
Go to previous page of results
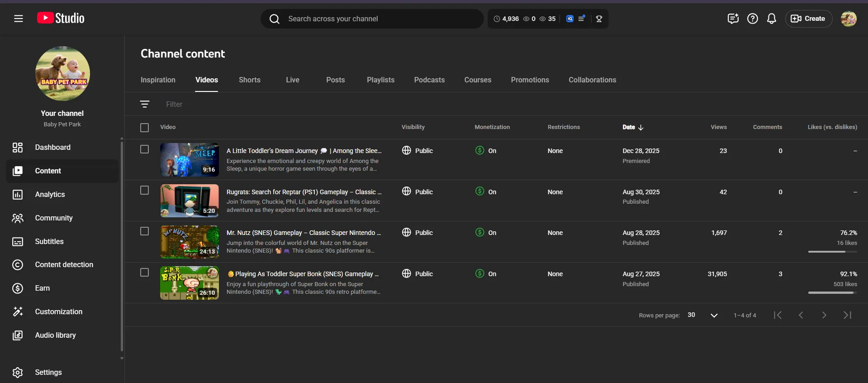click(x=801, y=315)
